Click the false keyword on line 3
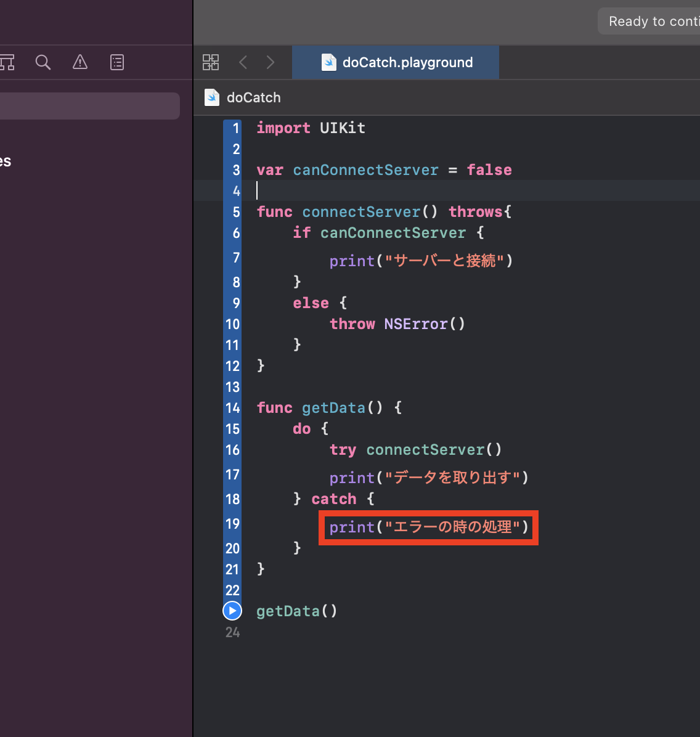 489,169
